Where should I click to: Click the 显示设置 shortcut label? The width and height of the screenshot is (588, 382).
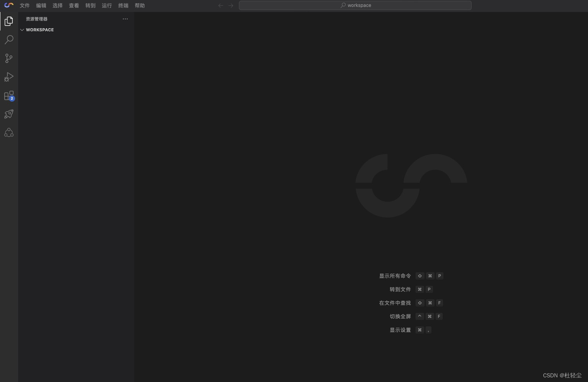click(400, 330)
